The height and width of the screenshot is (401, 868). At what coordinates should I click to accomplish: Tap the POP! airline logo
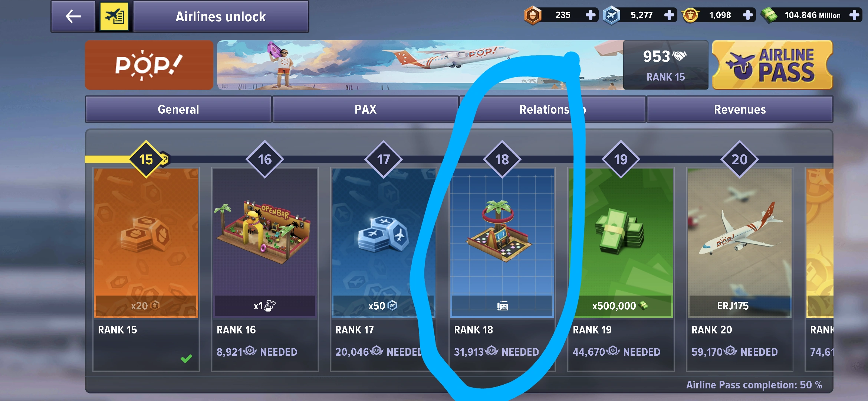[x=149, y=65]
